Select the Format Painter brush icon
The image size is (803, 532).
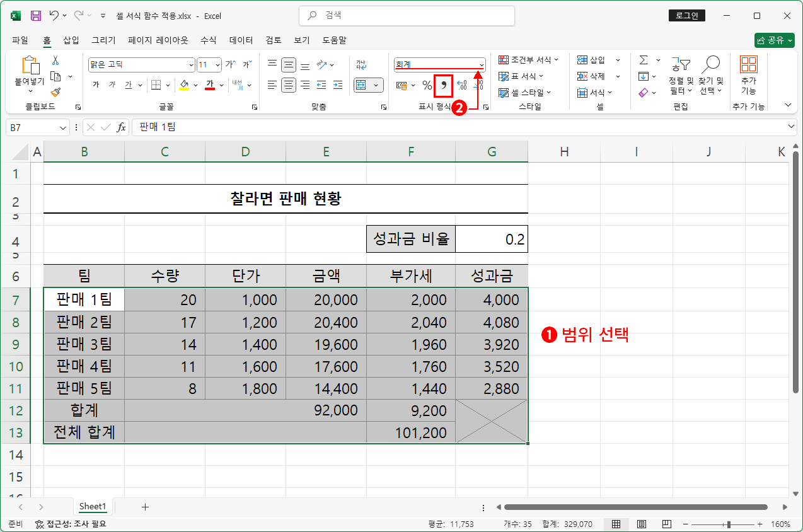[55, 92]
